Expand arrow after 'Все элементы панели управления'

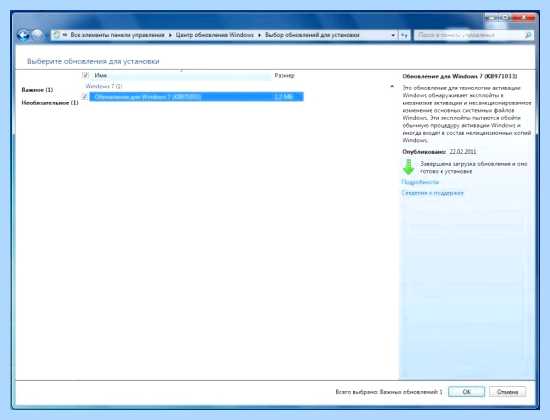point(170,35)
